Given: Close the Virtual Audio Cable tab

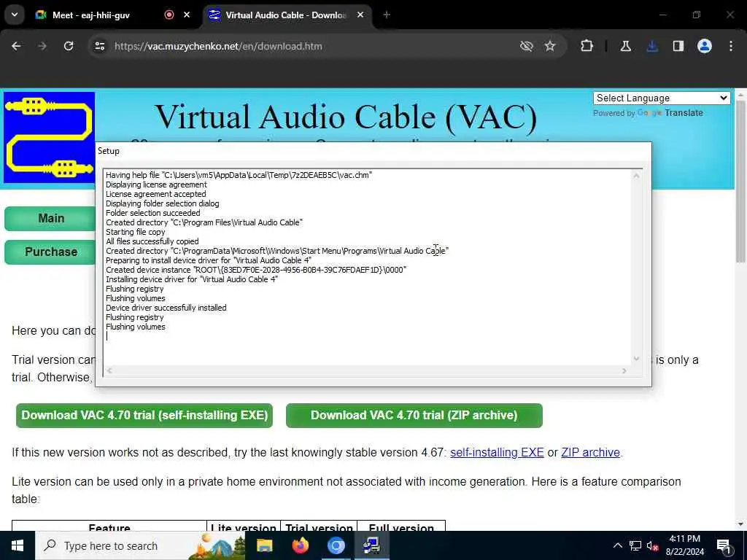Looking at the screenshot, I should (360, 15).
